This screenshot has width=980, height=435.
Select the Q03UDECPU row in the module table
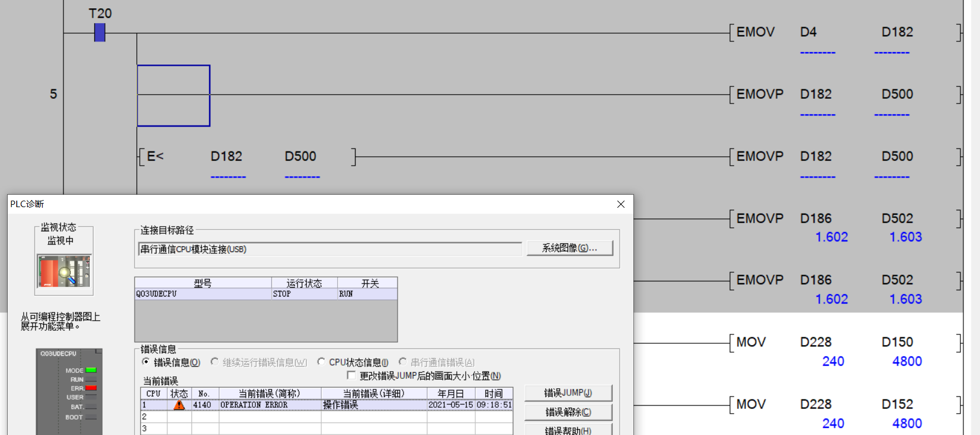click(x=201, y=294)
